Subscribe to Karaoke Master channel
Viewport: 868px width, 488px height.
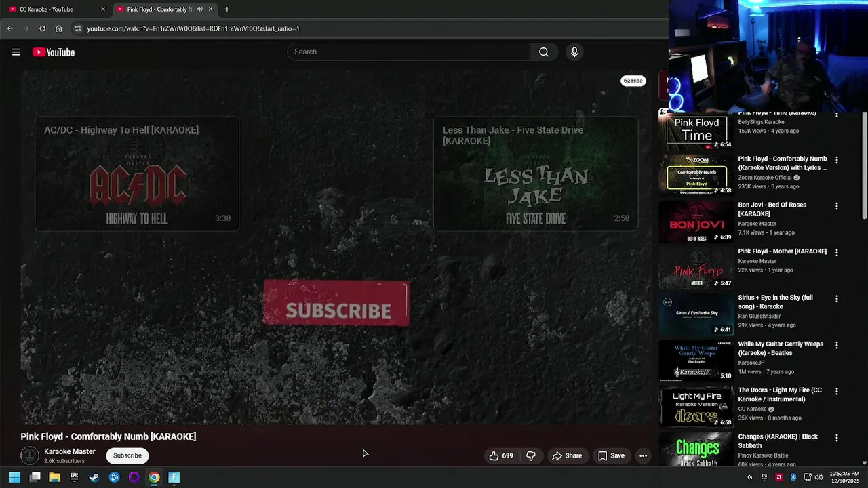127,455
